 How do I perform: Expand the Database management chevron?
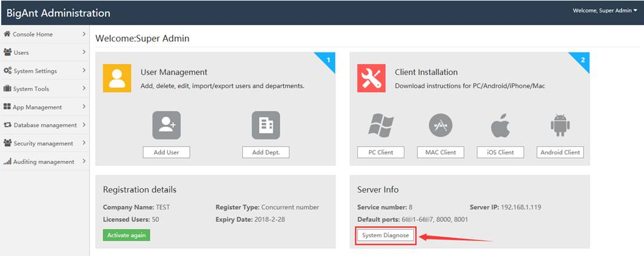(84, 125)
